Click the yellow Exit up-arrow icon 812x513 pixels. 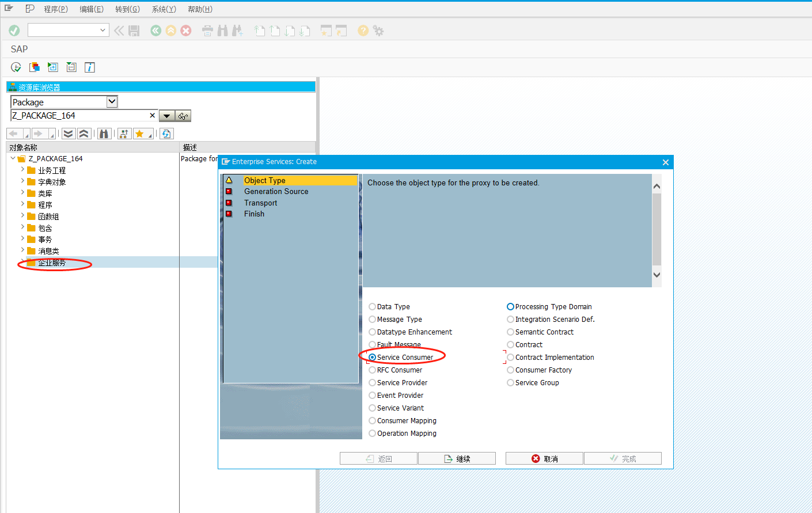point(171,31)
